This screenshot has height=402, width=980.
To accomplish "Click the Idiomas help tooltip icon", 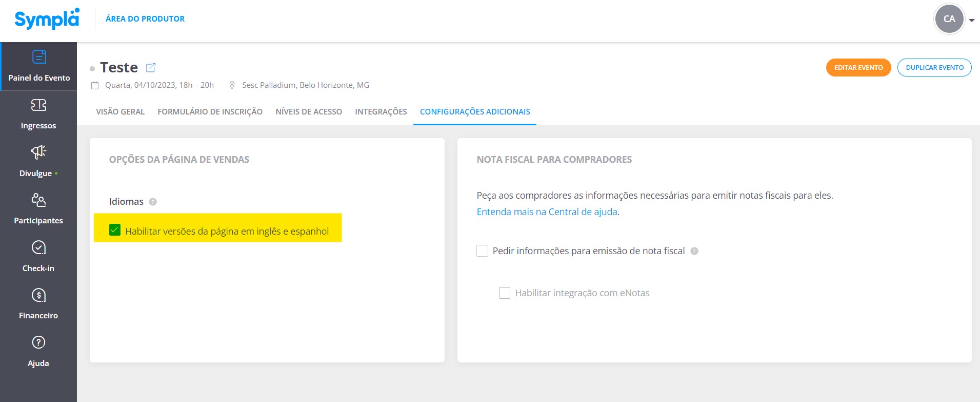I will [153, 202].
